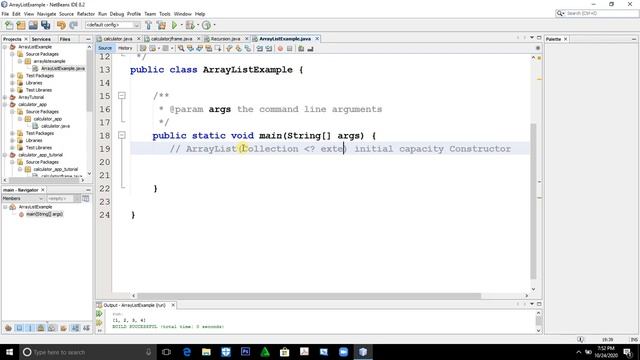
Task: Open the Tools menu
Action: pos(164,14)
